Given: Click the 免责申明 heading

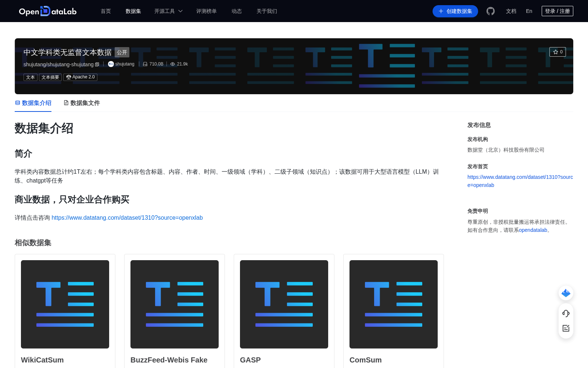Looking at the screenshot, I should 478,211.
